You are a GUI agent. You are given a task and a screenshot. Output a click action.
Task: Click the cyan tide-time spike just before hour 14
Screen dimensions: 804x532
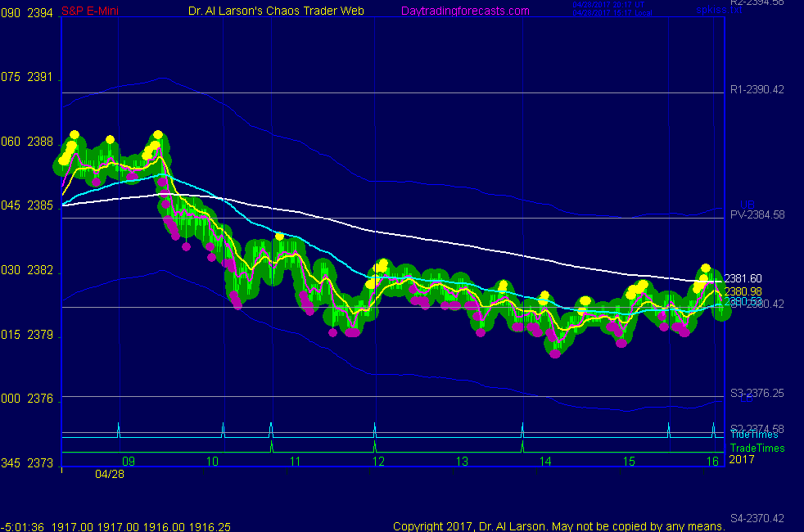click(522, 430)
